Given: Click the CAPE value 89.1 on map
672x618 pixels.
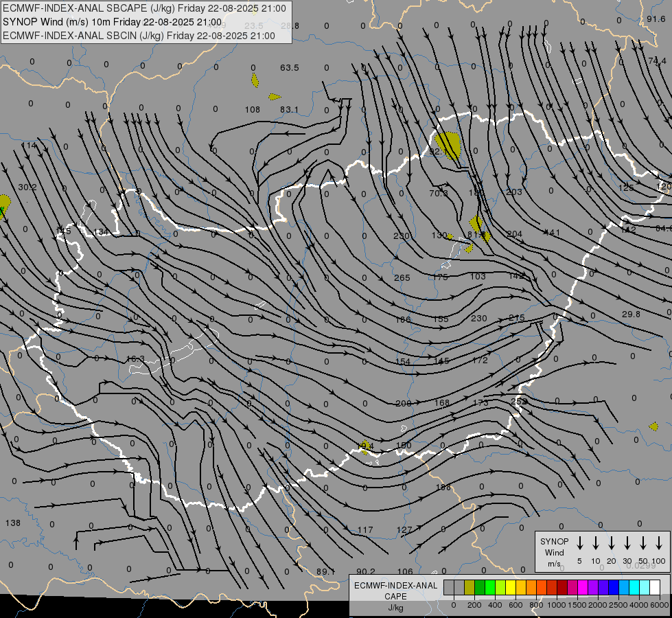Looking at the screenshot, I should coord(326,572).
